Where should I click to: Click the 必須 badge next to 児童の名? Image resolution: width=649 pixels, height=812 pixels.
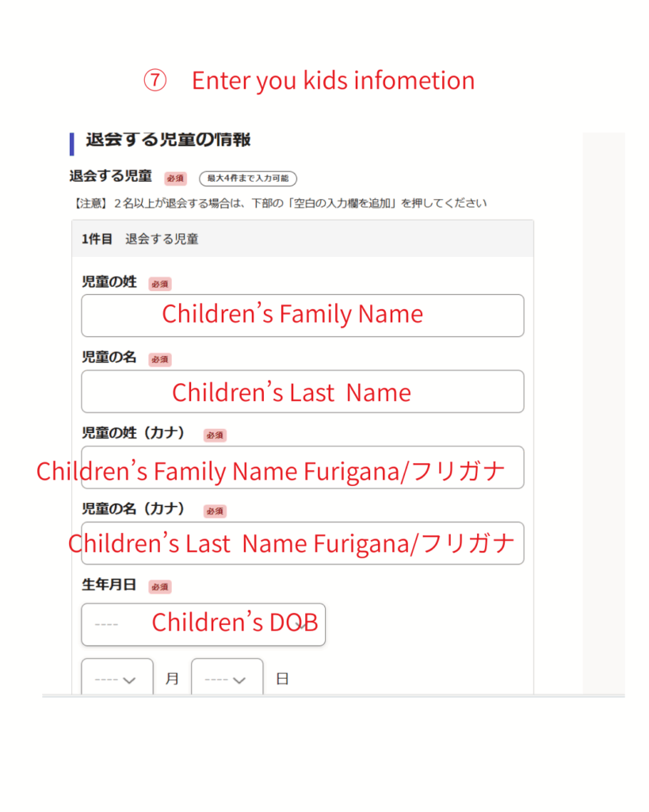(x=160, y=359)
